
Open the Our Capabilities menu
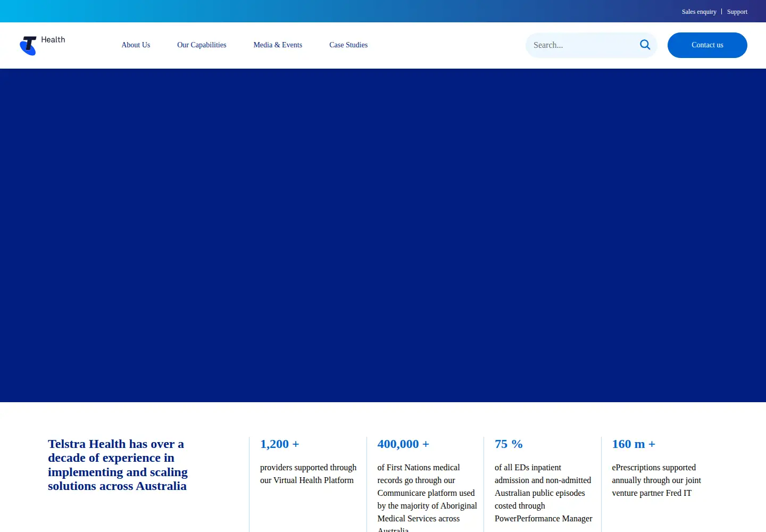pos(202,45)
